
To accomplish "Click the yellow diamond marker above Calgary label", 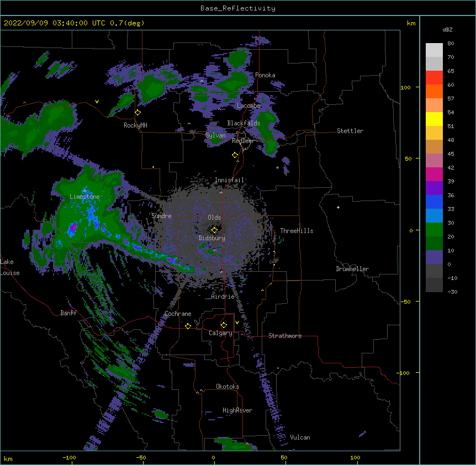I will [224, 325].
